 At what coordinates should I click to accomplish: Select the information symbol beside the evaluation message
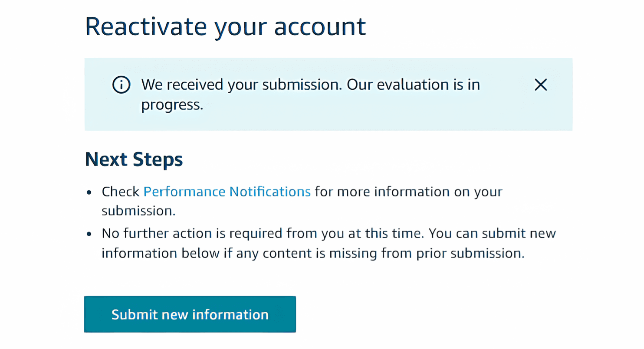[x=121, y=85]
